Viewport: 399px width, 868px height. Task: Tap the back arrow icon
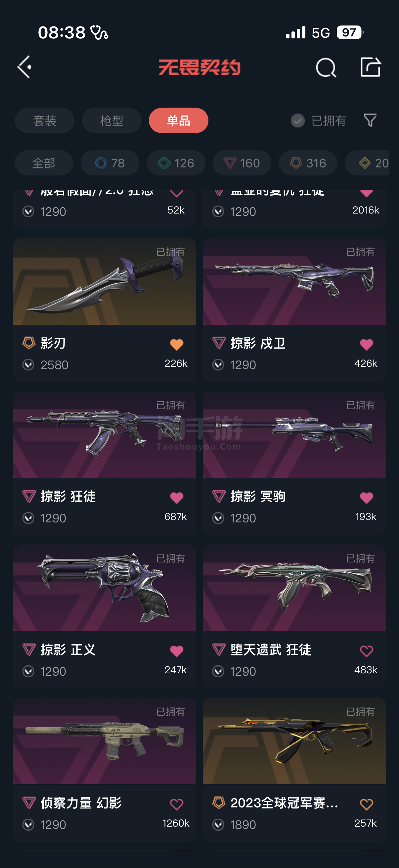point(24,67)
